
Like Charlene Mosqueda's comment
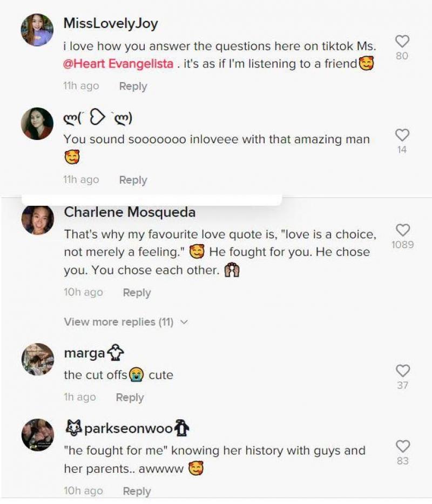[x=402, y=230]
